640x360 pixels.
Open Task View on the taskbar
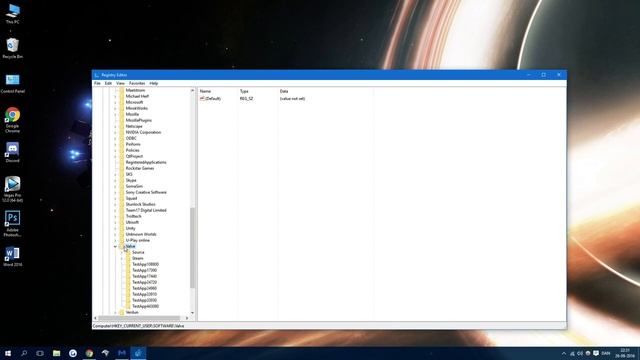(40, 353)
